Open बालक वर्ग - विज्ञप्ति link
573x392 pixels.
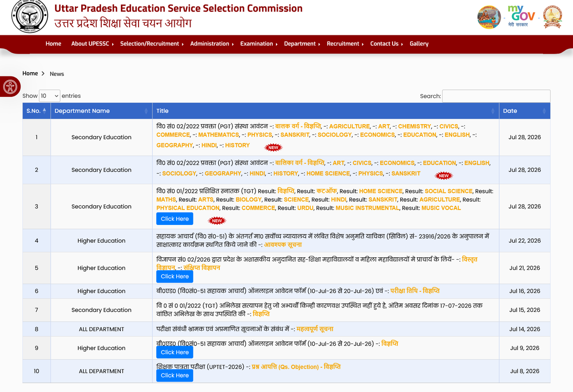click(x=298, y=127)
